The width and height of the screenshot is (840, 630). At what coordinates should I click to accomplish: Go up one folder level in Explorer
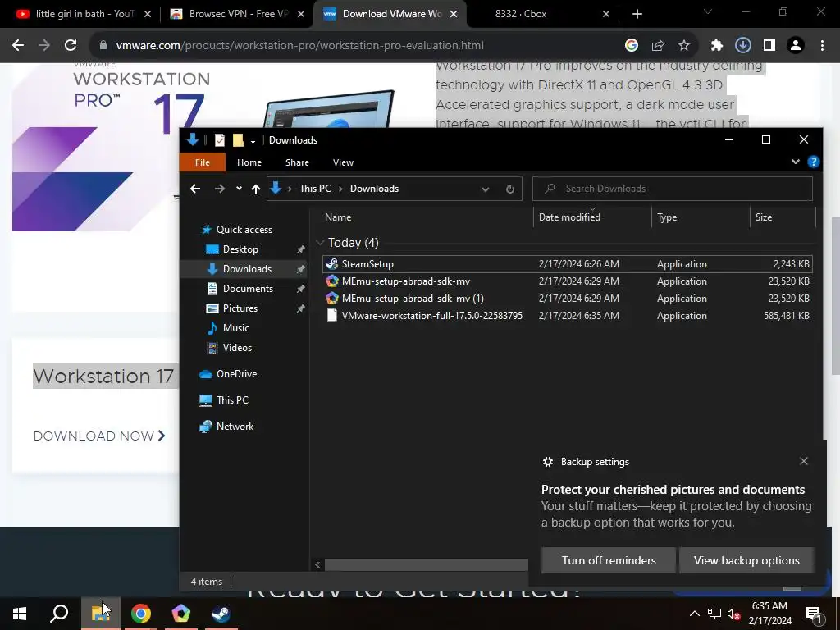[256, 189]
